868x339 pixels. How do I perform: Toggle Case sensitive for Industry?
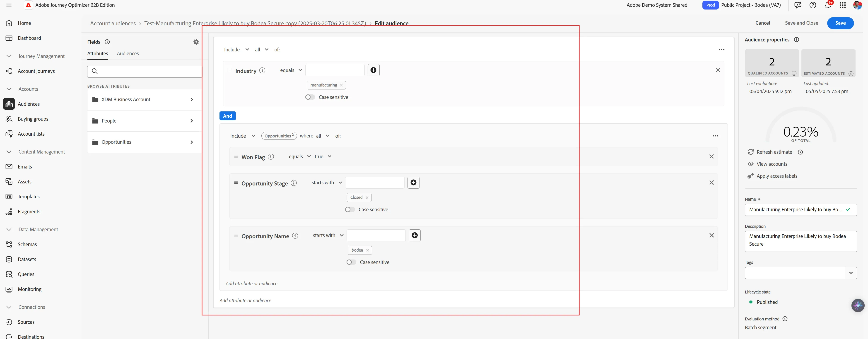pyautogui.click(x=310, y=97)
